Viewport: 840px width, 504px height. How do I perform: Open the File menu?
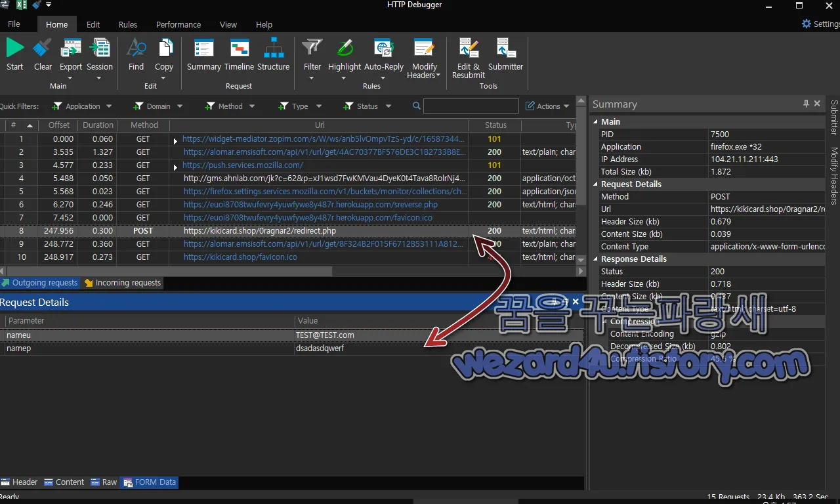click(x=14, y=24)
